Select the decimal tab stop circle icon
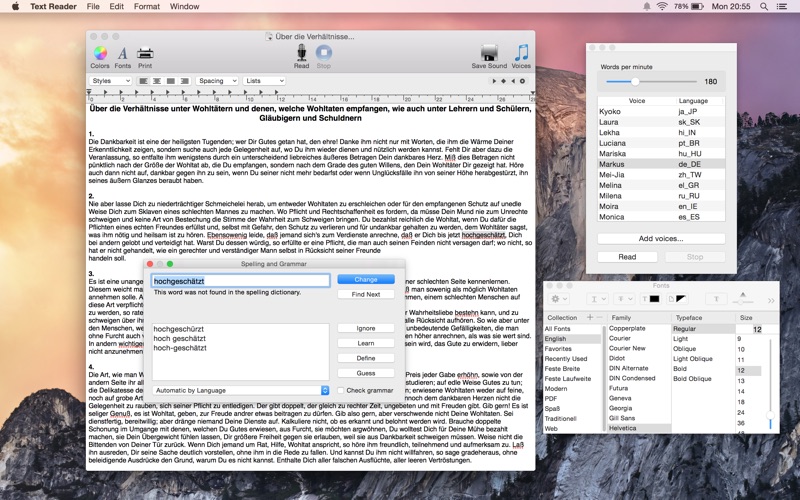The width and height of the screenshot is (800, 500). 522,81
